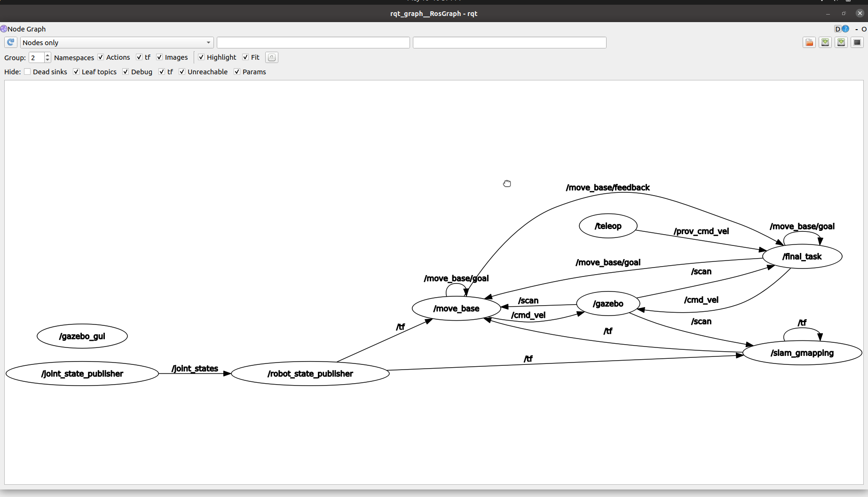Restore the rqt window size

pyautogui.click(x=844, y=13)
